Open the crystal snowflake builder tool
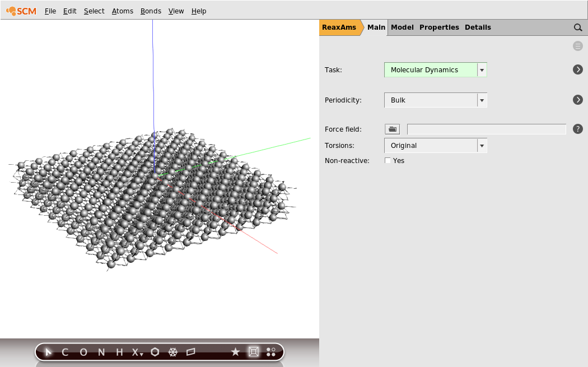Image resolution: width=588 pixels, height=367 pixels. (172, 352)
